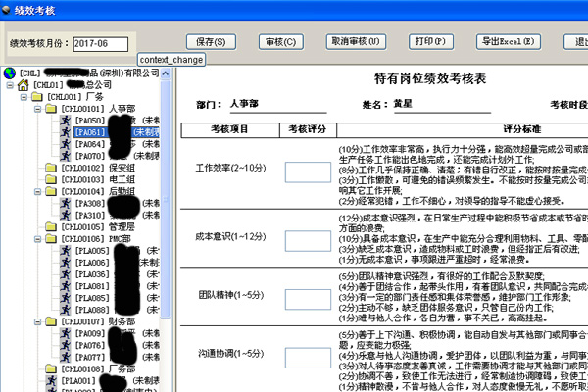Click folder icon of [CHL001] 厂务
Image resolution: width=588 pixels, height=392 pixels.
[37, 97]
